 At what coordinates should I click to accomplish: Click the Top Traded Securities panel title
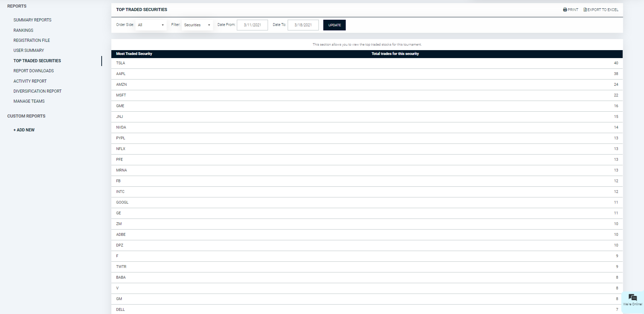click(141, 10)
